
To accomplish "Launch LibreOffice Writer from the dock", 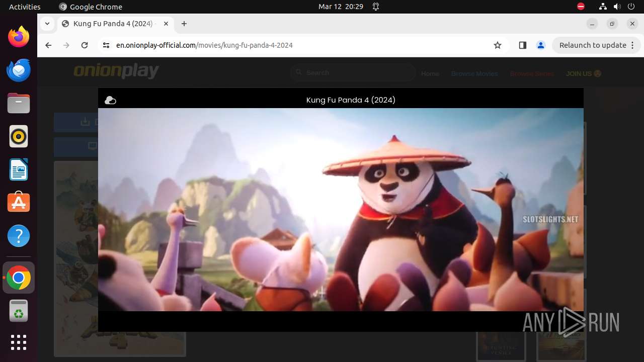I will click(19, 169).
